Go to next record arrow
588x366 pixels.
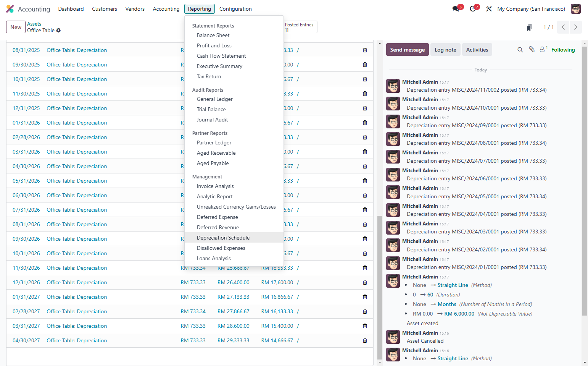pyautogui.click(x=575, y=27)
